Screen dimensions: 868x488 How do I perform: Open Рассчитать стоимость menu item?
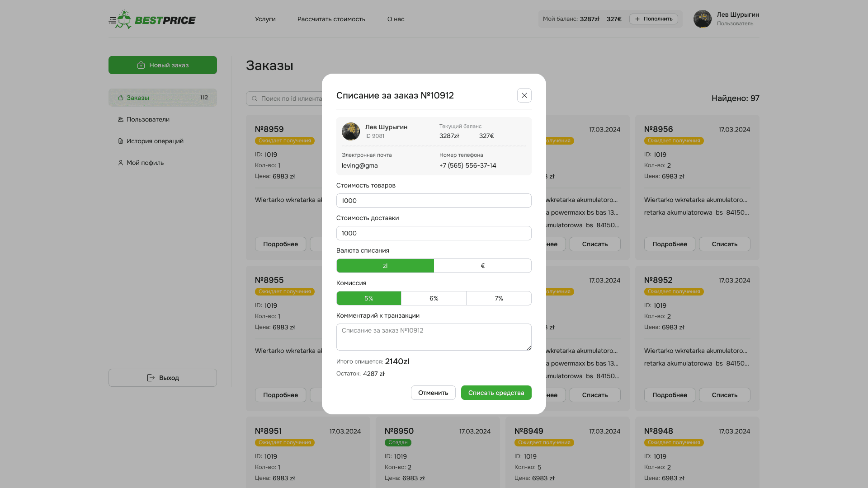[x=331, y=19]
